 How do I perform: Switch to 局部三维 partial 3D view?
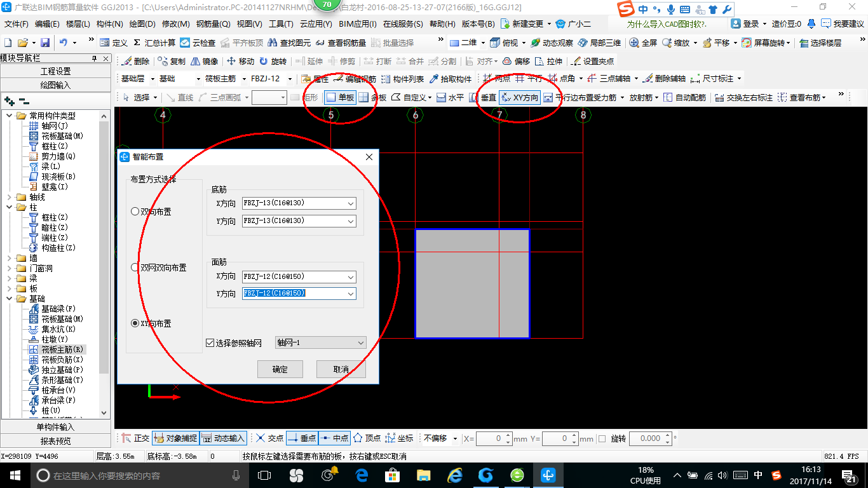(x=599, y=43)
